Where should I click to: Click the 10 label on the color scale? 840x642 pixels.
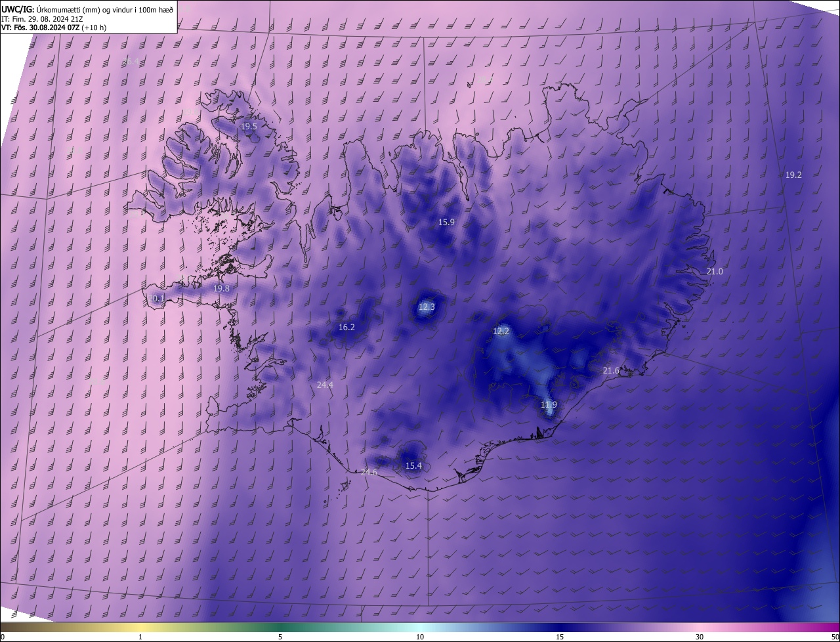pos(420,637)
